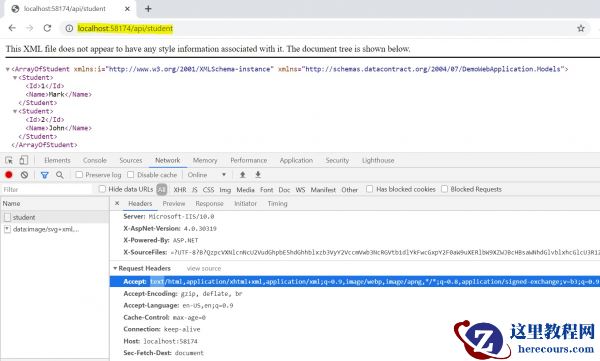Filter requests by JS

pos(195,189)
